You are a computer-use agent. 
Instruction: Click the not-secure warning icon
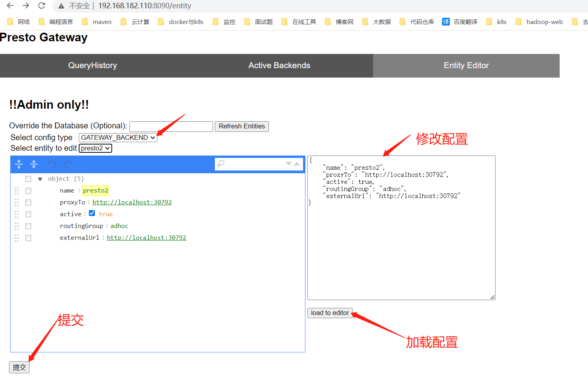[x=61, y=6]
